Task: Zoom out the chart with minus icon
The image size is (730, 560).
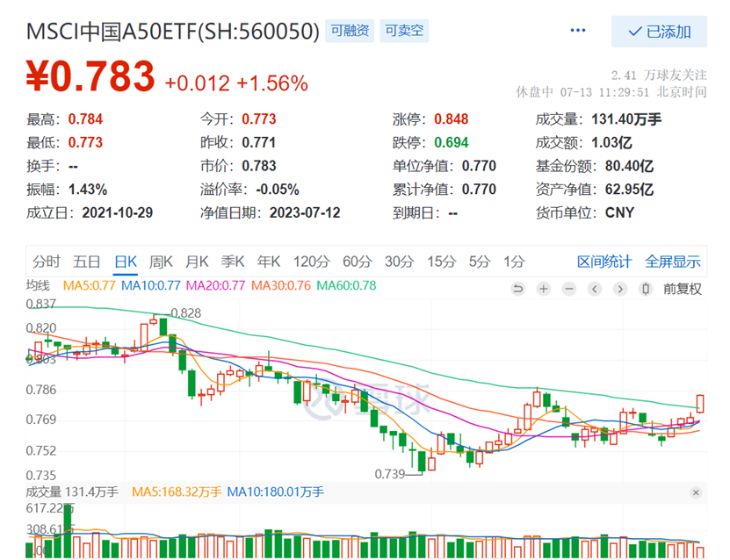Action: pos(568,290)
